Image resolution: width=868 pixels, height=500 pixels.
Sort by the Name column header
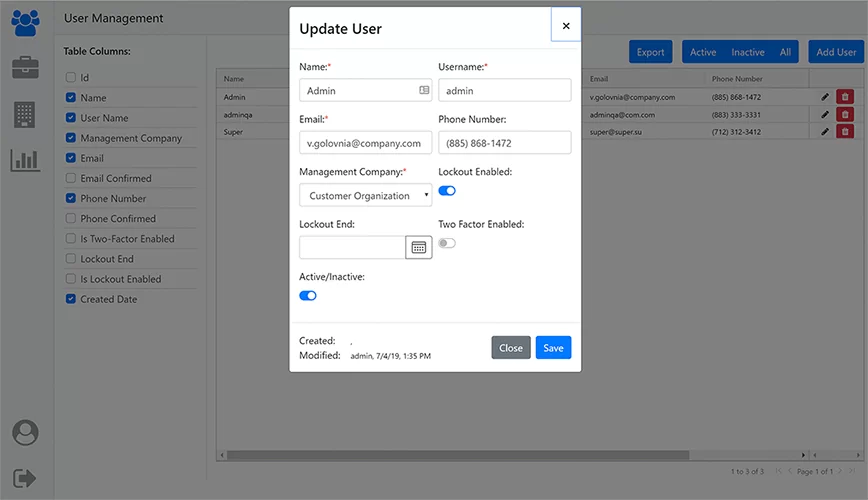click(x=234, y=79)
